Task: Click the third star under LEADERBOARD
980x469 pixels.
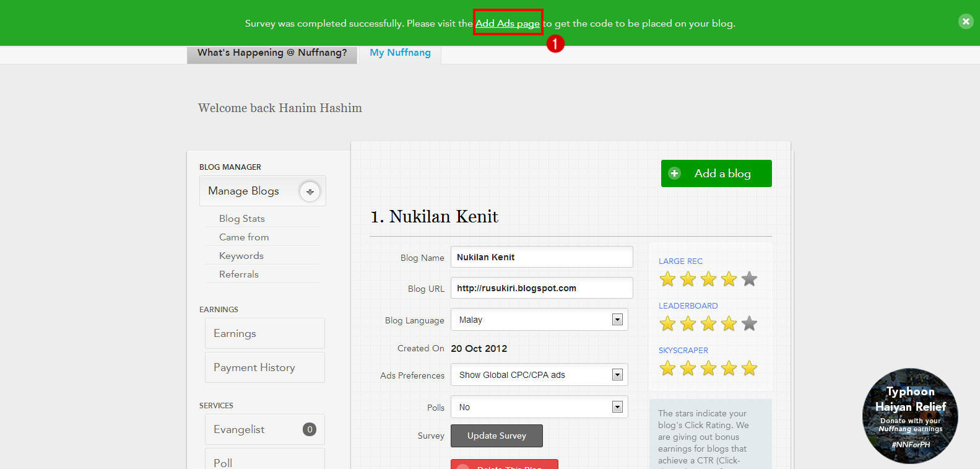Action: [x=708, y=324]
